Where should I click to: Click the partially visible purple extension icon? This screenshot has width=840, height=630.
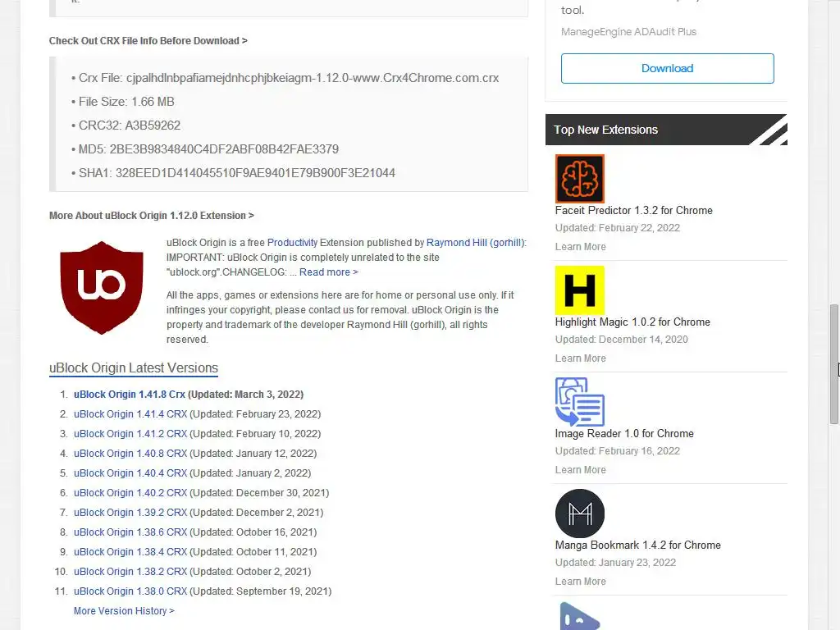[580, 616]
